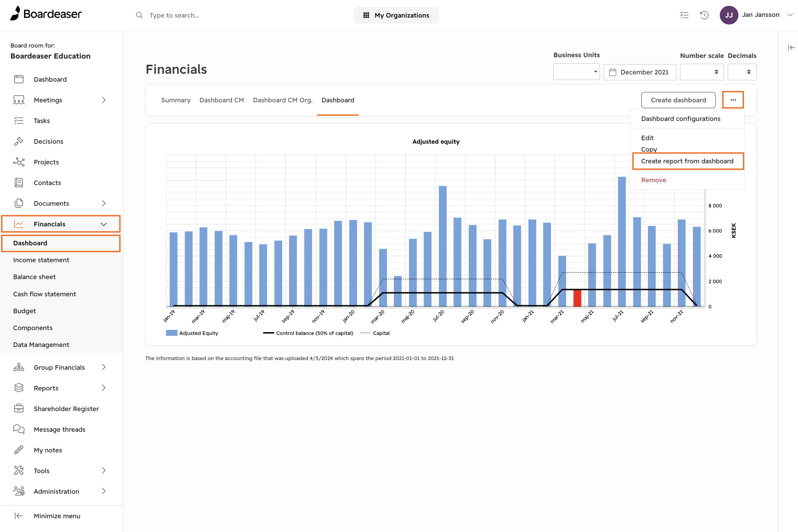Click the Reports layers icon
798x532 pixels.
click(x=19, y=388)
